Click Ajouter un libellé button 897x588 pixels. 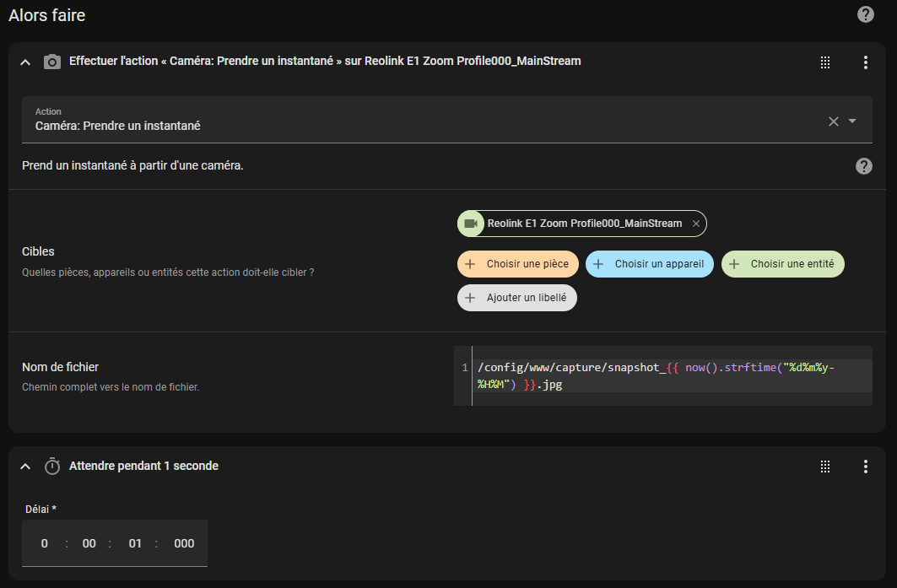click(x=517, y=298)
